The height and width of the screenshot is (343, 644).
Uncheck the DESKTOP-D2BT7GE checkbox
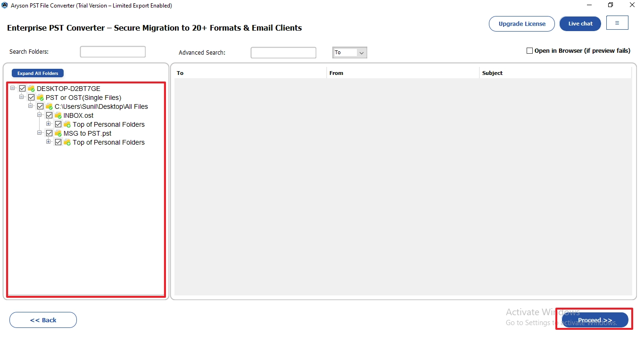[x=23, y=89]
